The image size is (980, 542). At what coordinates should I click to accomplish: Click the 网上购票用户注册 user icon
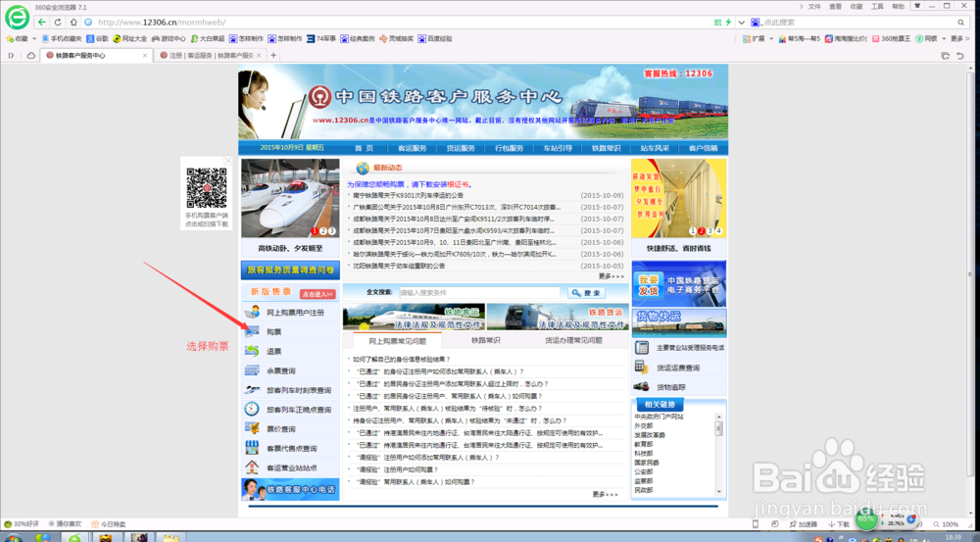coord(252,312)
